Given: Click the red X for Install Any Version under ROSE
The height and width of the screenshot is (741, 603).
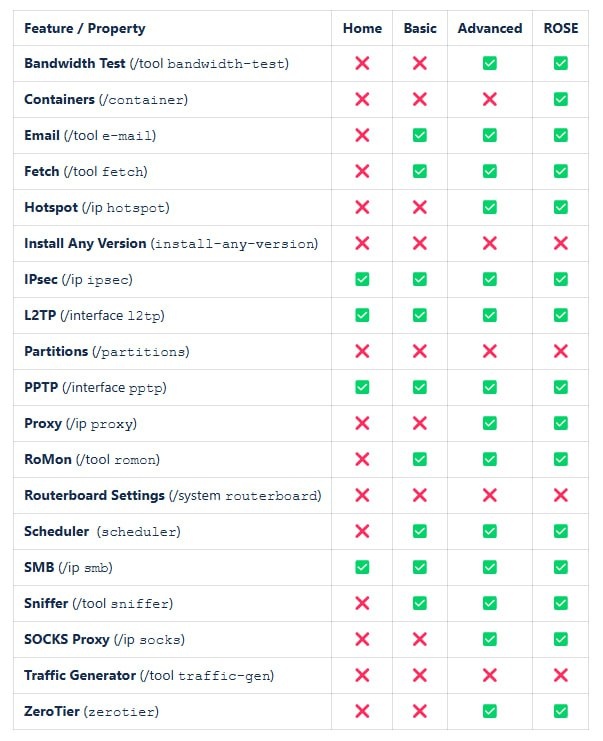Looking at the screenshot, I should (561, 243).
